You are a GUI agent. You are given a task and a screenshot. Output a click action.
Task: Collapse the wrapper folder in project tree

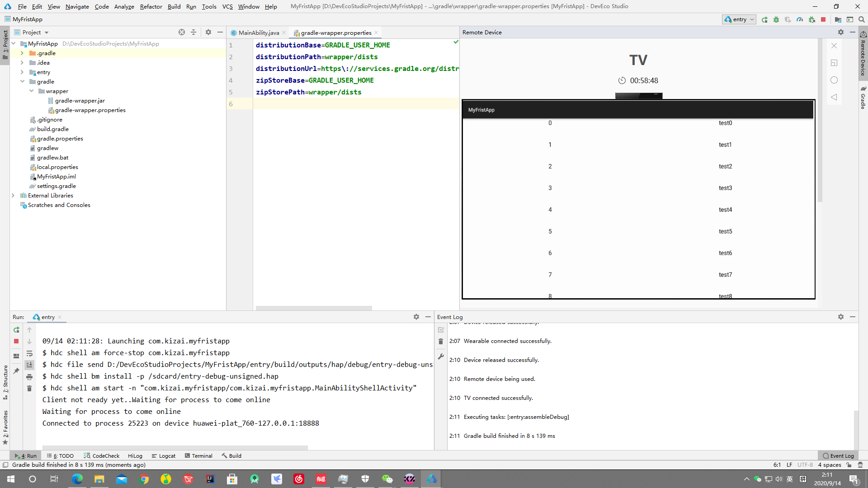coord(32,91)
